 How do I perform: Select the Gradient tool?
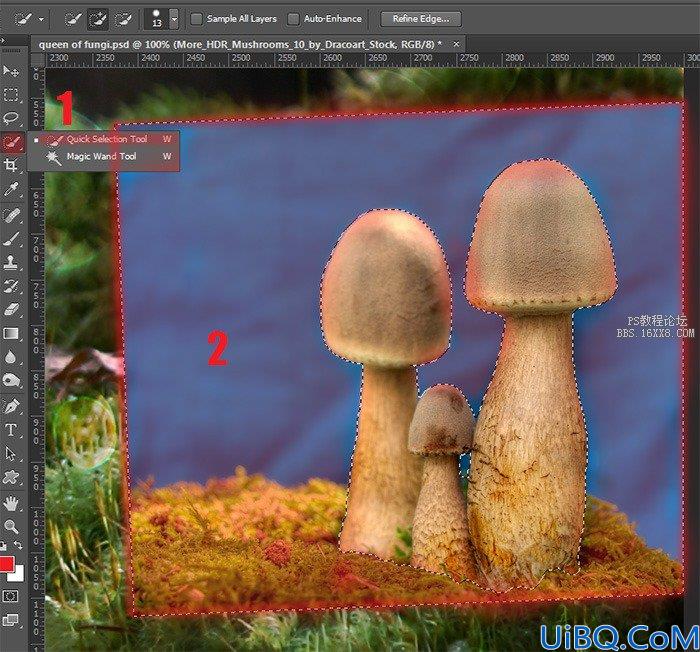tap(11, 333)
